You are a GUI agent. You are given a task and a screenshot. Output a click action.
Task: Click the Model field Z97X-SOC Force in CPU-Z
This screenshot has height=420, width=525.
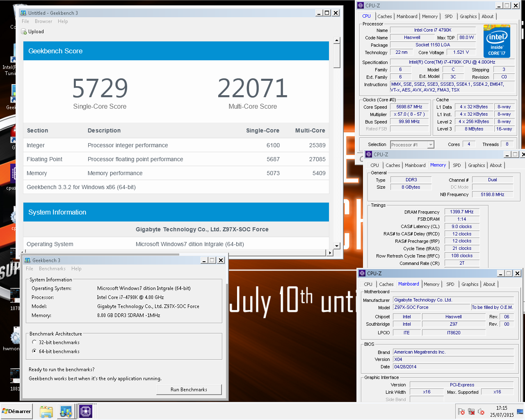(x=431, y=307)
